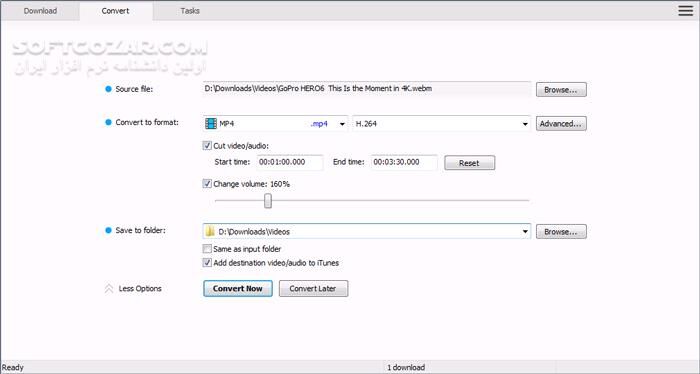
Task: Click the folder icon in Save to folder
Action: click(x=210, y=231)
